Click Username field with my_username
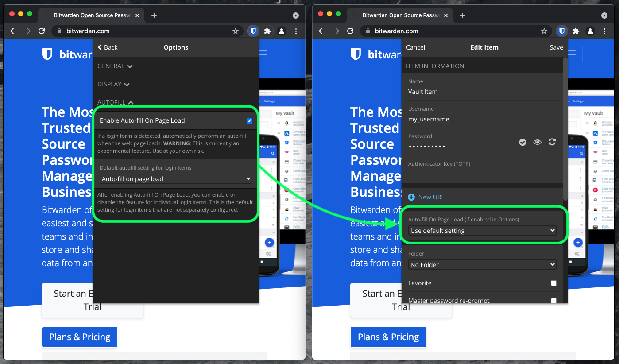 pyautogui.click(x=482, y=114)
